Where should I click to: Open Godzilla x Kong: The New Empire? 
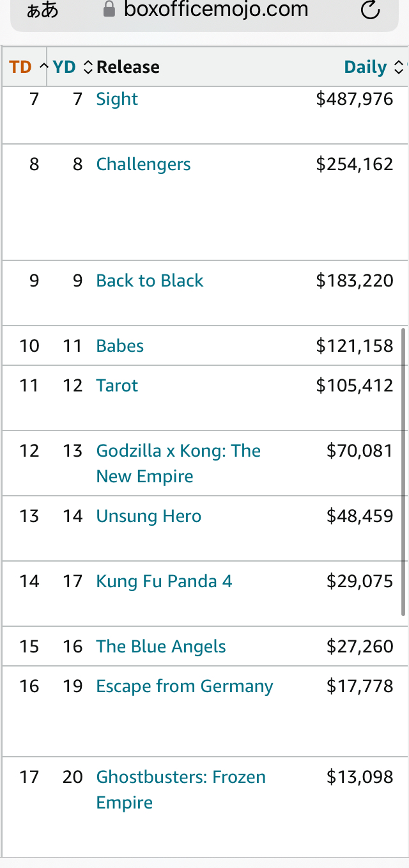(178, 464)
